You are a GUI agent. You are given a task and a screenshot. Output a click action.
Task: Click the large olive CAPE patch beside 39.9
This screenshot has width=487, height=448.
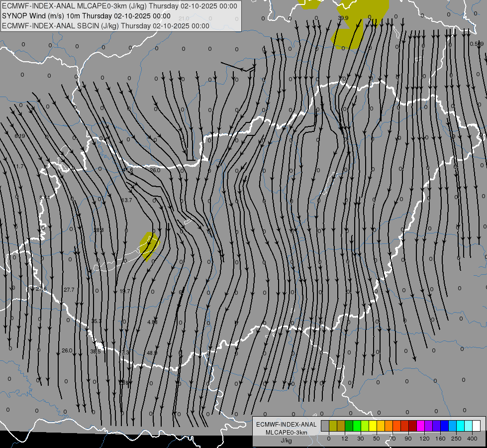(360, 23)
